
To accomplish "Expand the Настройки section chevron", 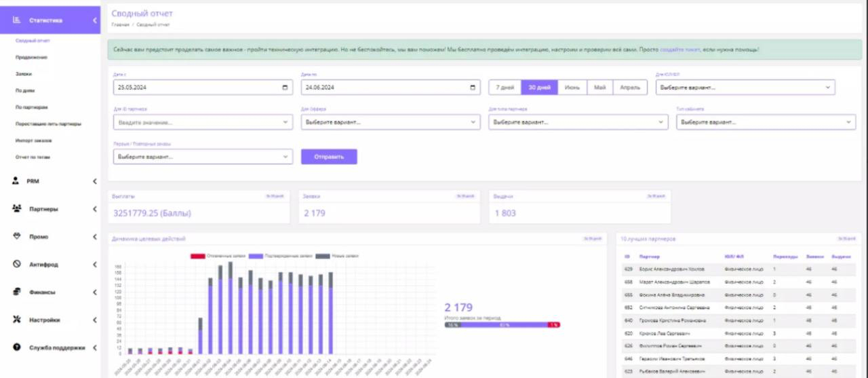I will [x=95, y=320].
